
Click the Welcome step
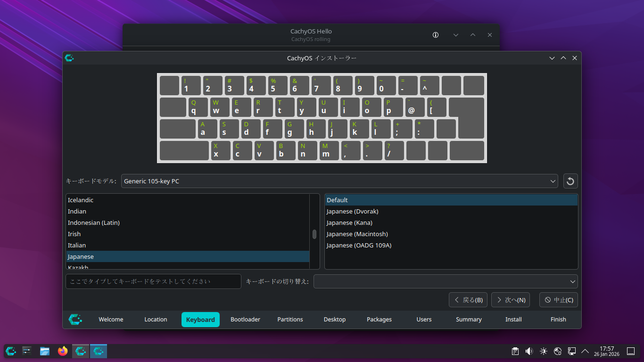click(111, 320)
